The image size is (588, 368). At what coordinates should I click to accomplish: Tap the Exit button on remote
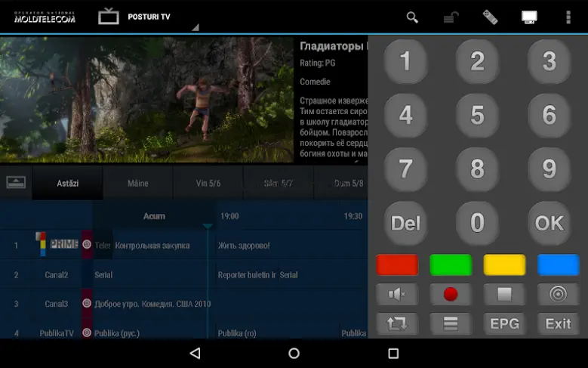tap(558, 323)
